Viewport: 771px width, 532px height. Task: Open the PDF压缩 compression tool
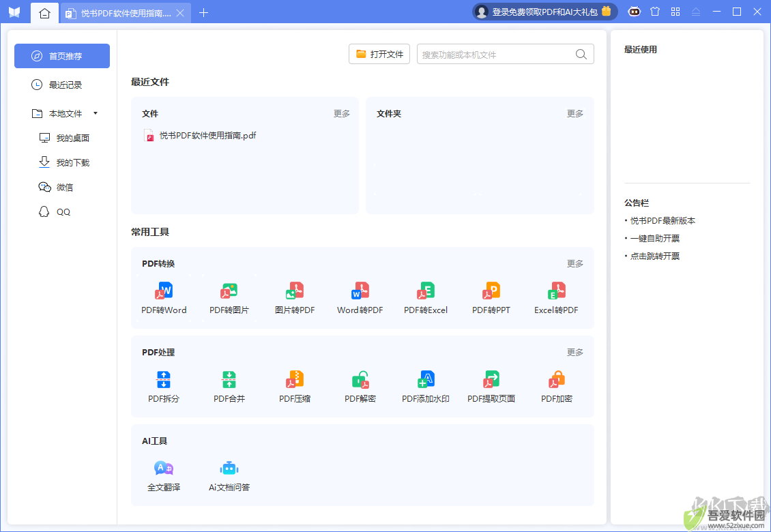coord(295,387)
